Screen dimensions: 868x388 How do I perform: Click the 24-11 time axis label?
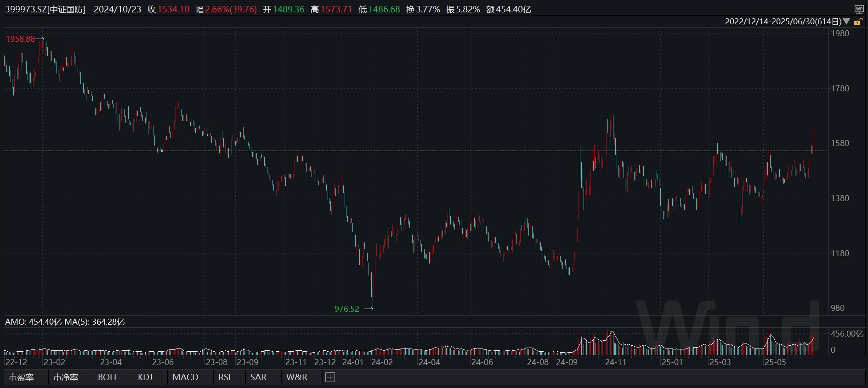point(616,362)
